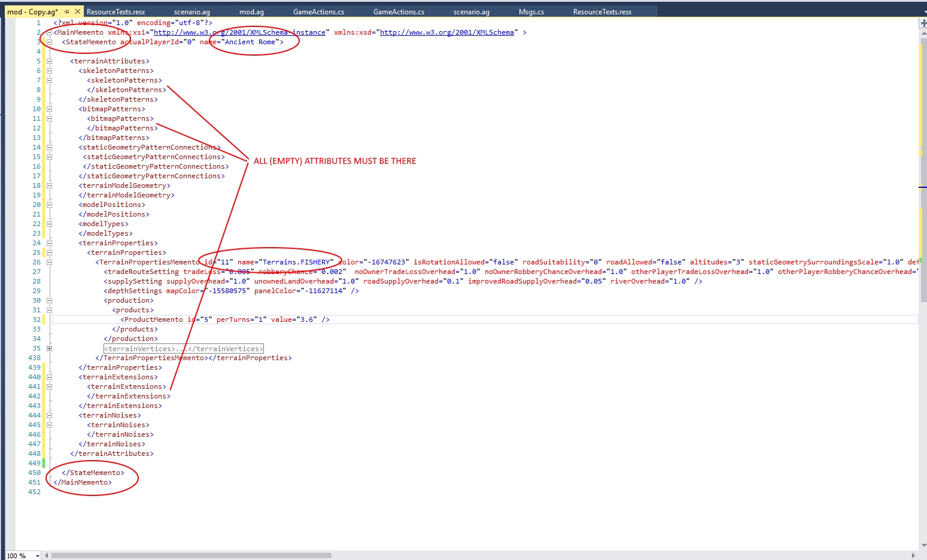927x560 pixels.
Task: Click the editor split-view handle icon
Action: (923, 23)
